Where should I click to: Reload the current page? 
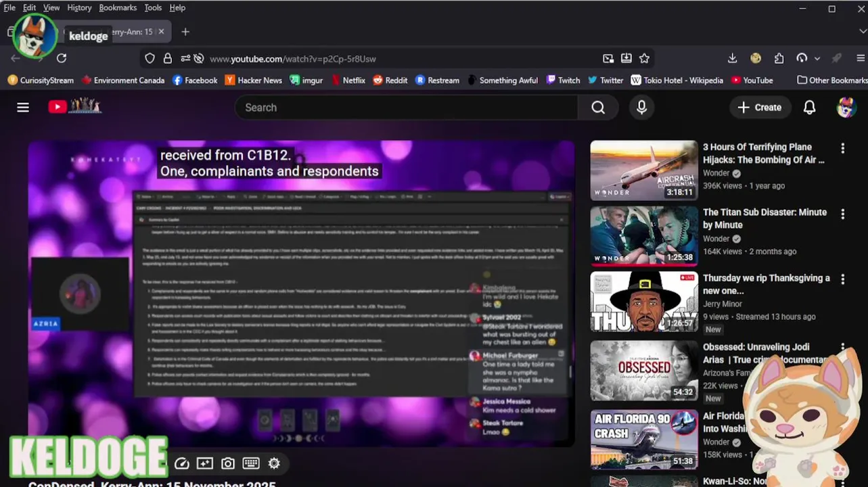(62, 59)
